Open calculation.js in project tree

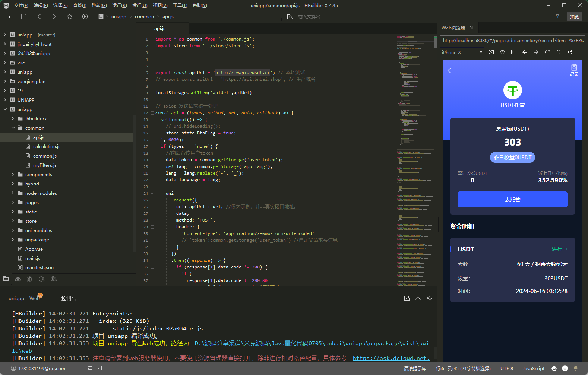[x=47, y=146]
